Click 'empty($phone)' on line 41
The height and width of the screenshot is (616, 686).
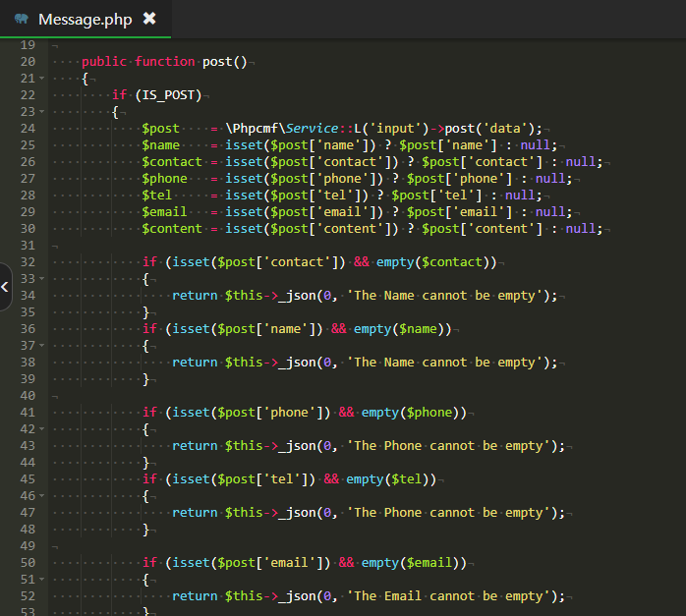tap(410, 413)
